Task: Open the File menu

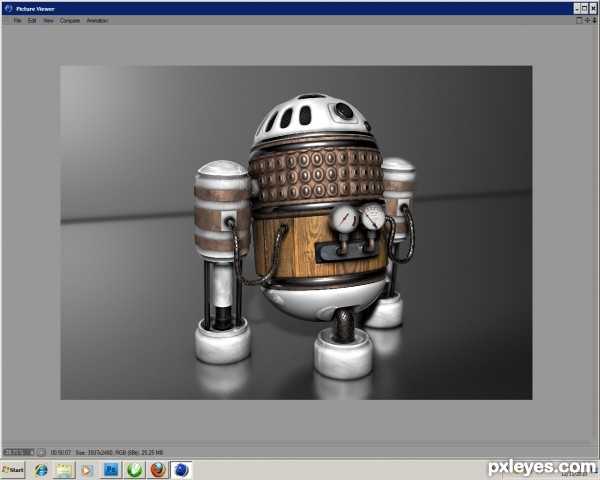Action: [17, 21]
